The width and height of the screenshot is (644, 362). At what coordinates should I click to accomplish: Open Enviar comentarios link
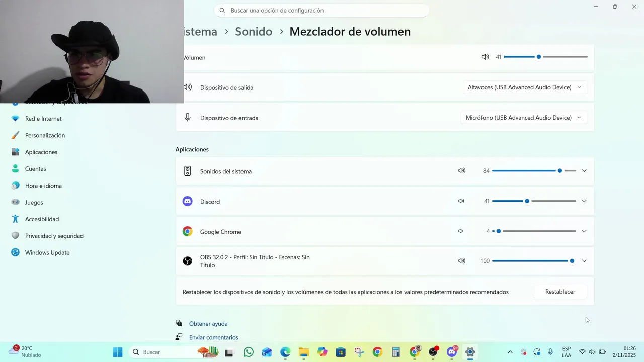[x=214, y=337]
